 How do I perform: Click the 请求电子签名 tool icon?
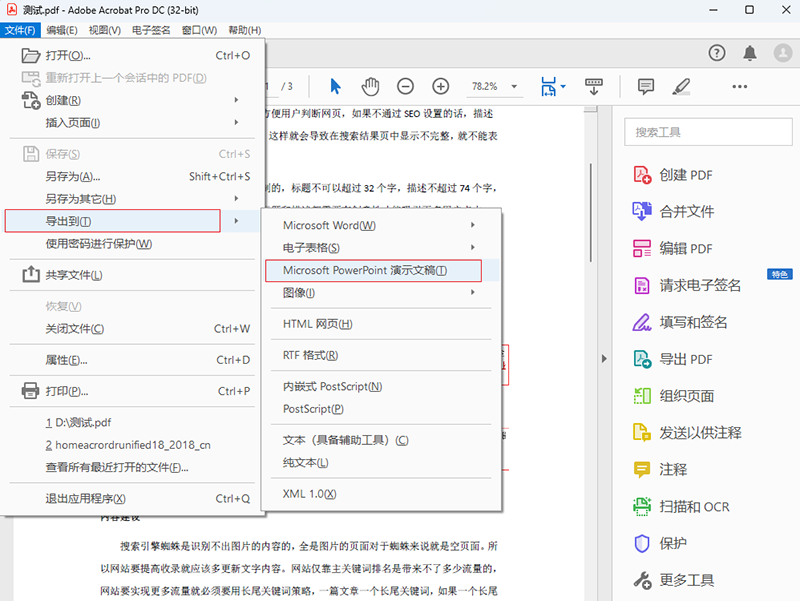(642, 285)
